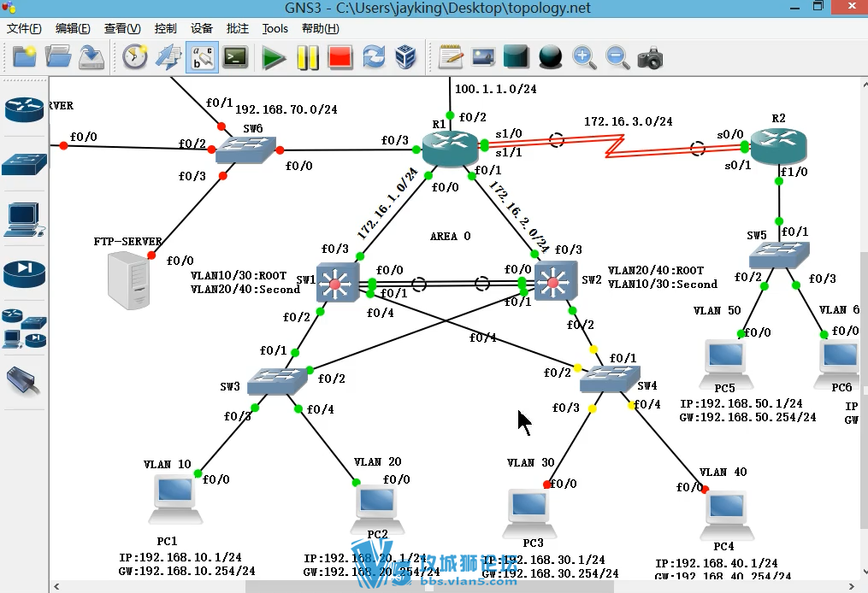The height and width of the screenshot is (593, 868).
Task: Open the snapshot clock icon
Action: tap(134, 57)
